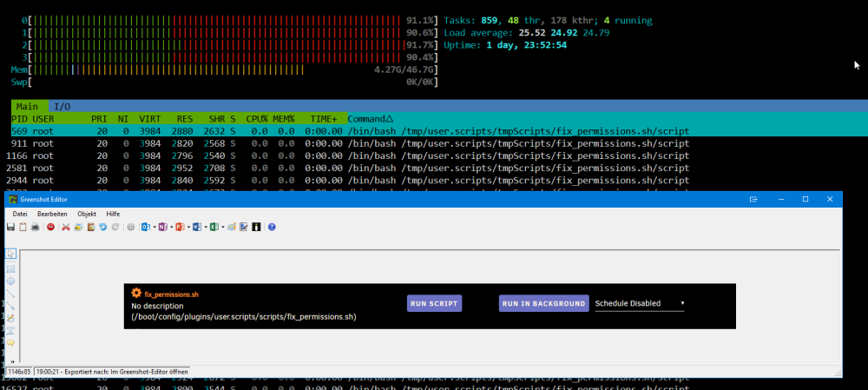Open the Bearbeiten menu
Screen dimensions: 868x390
[52, 214]
